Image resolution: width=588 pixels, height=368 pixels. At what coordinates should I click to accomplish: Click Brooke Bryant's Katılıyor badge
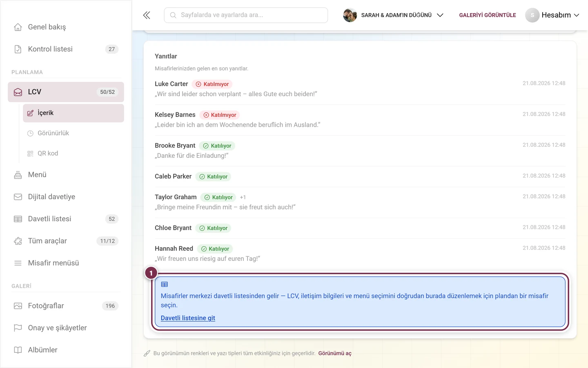pyautogui.click(x=217, y=146)
